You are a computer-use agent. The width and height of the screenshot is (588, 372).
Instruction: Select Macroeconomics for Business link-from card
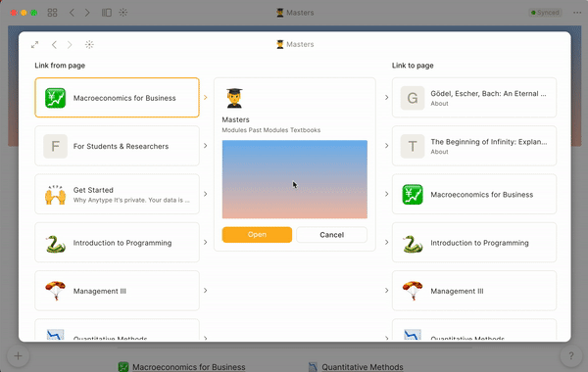117,98
